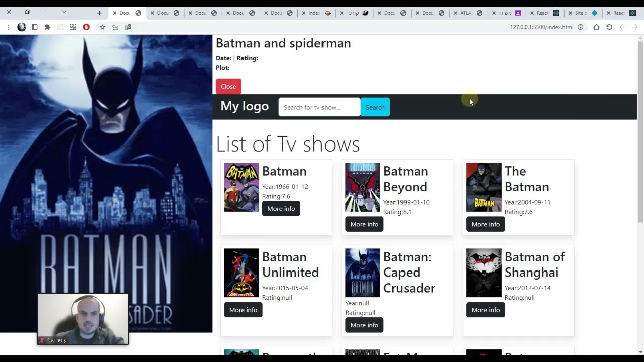Click the My logo brand link
Image resolution: width=644 pixels, height=362 pixels.
(245, 106)
